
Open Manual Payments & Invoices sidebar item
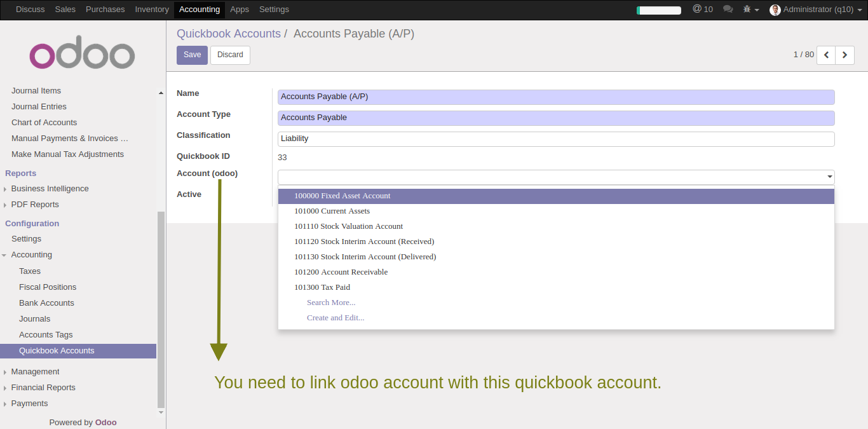(70, 139)
